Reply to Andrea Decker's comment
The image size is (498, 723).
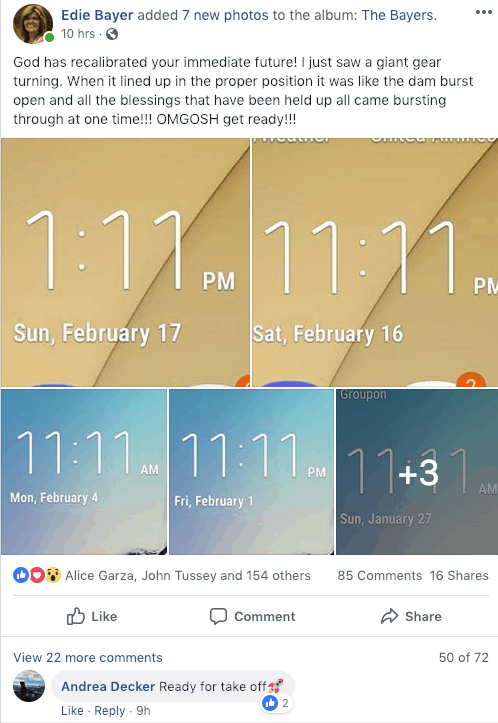pyautogui.click(x=110, y=711)
